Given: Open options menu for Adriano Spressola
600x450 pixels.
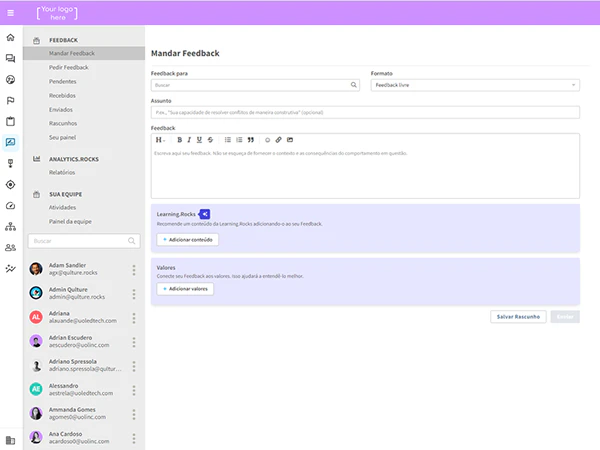Looking at the screenshot, I should point(134,366).
